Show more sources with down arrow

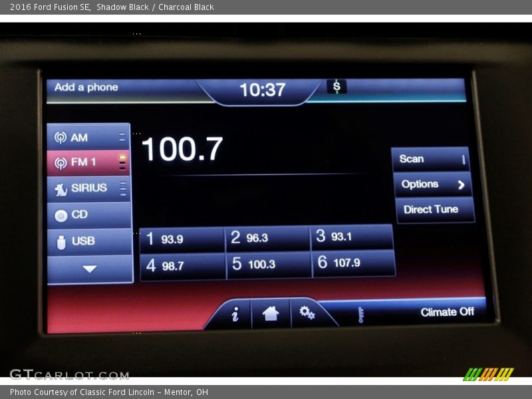[90, 269]
